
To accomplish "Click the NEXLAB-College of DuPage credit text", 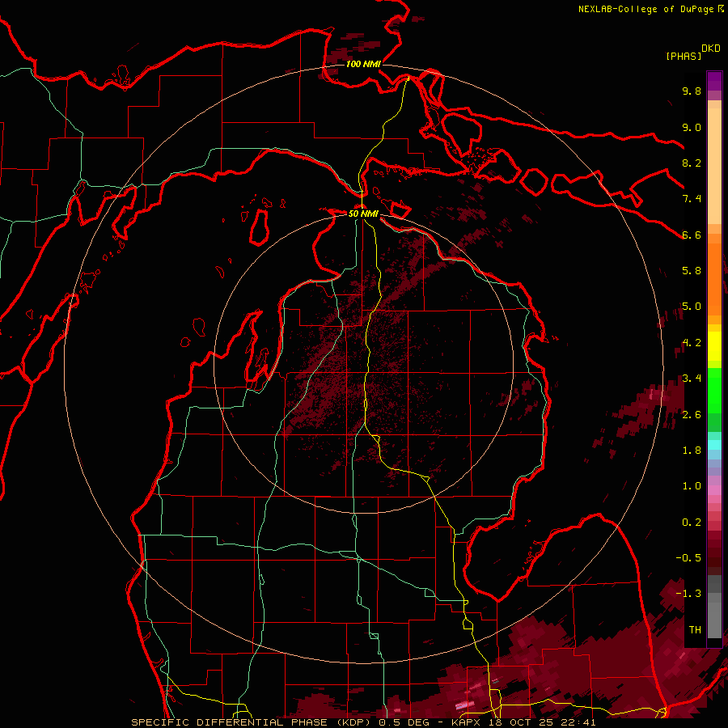I will coord(645,9).
